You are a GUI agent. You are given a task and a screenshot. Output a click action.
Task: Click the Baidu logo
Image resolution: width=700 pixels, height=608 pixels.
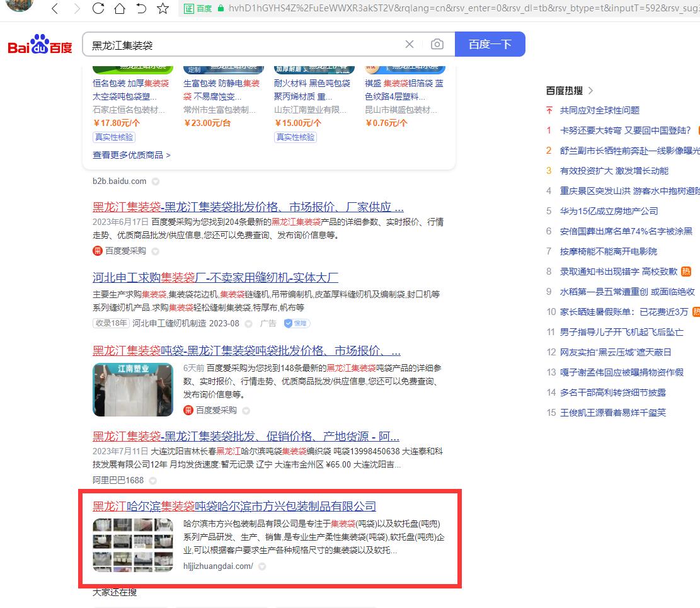pos(40,44)
